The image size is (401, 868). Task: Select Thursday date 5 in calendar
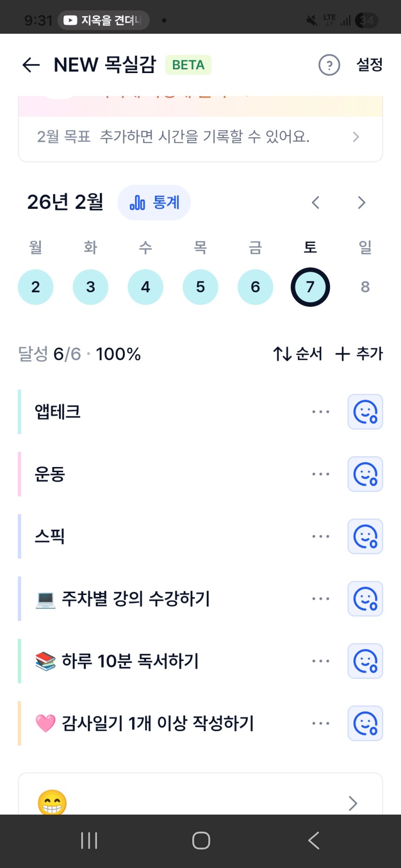pyautogui.click(x=200, y=287)
